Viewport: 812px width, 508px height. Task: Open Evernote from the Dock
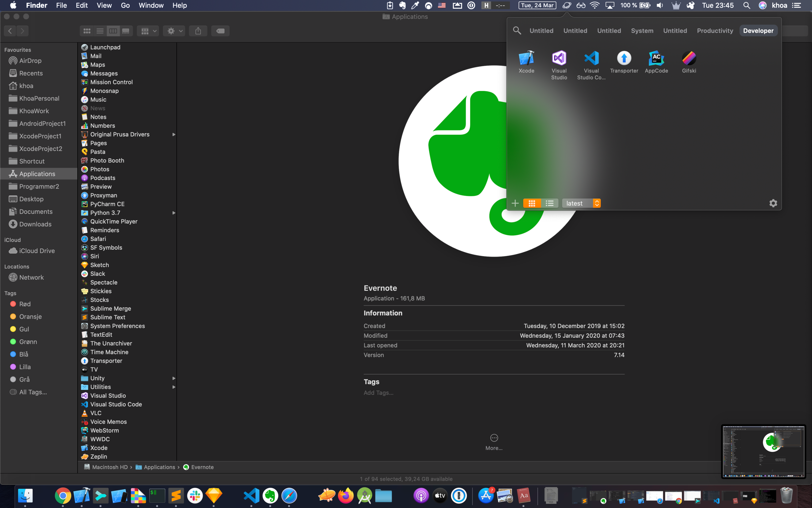270,496
